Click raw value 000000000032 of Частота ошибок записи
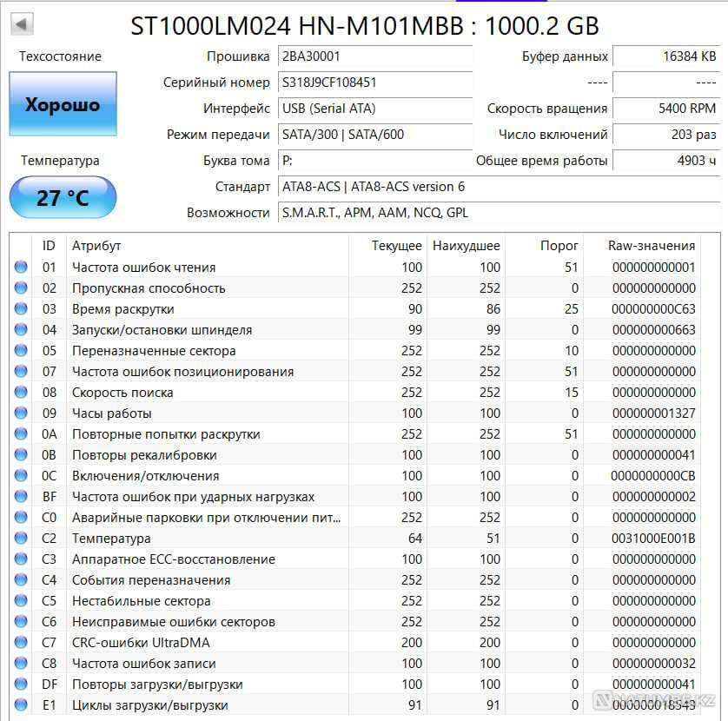728x721 pixels. pyautogui.click(x=653, y=663)
